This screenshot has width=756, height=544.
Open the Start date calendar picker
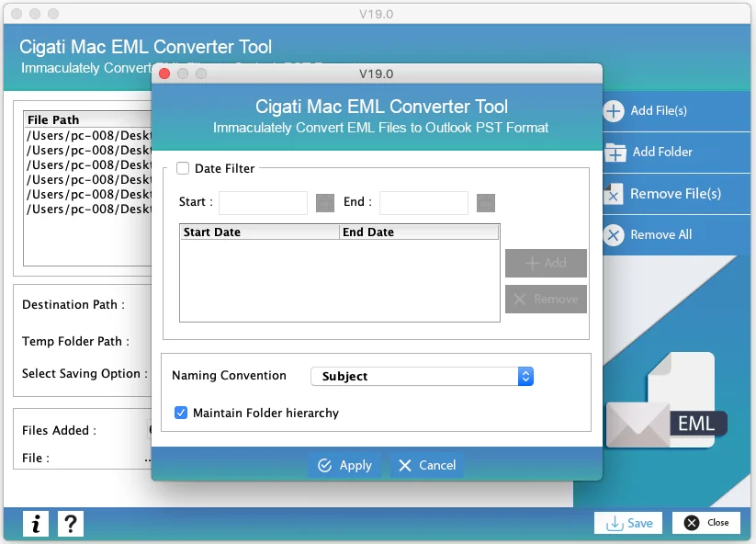[x=325, y=203]
